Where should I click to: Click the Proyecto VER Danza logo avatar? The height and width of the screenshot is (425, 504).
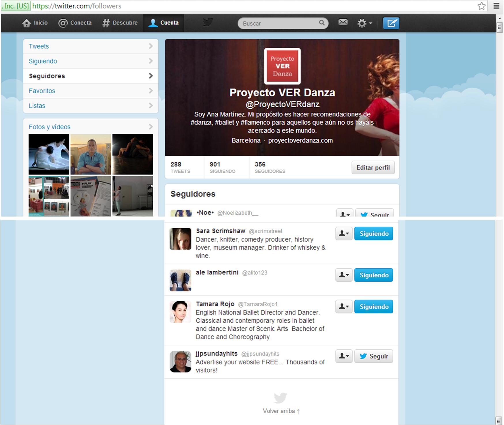tap(282, 66)
